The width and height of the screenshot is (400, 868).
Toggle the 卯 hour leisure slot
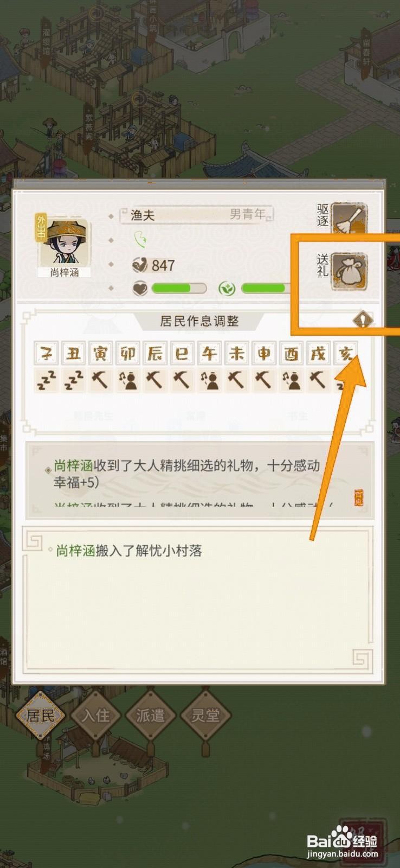click(x=128, y=380)
